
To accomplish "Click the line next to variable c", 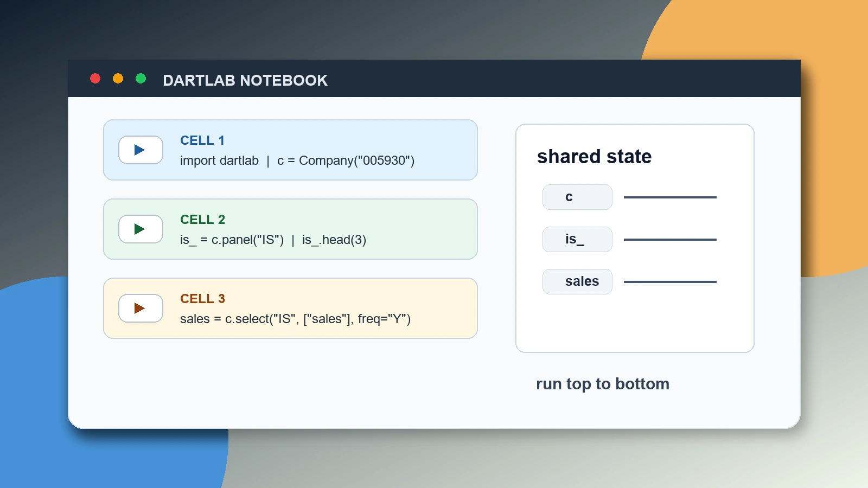I will click(x=670, y=197).
